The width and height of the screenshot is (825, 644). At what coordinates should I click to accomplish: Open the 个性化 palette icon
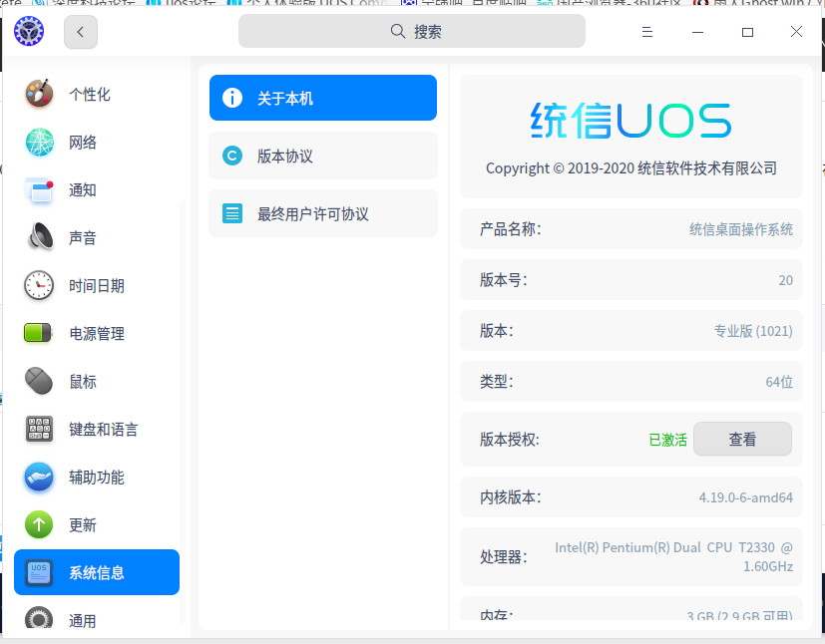point(39,94)
